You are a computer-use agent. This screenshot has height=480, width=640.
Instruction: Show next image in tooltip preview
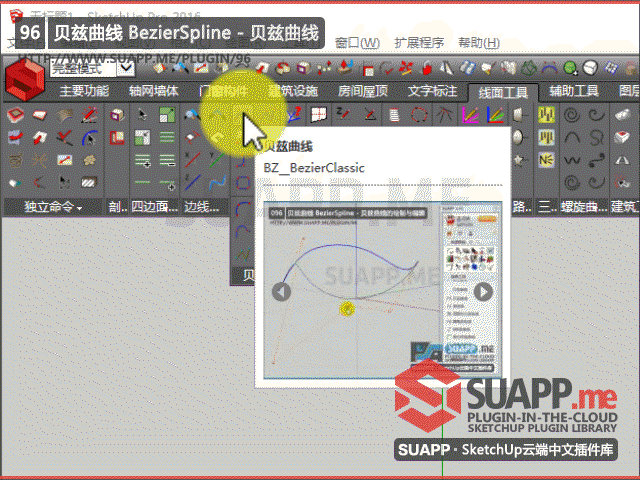[483, 291]
